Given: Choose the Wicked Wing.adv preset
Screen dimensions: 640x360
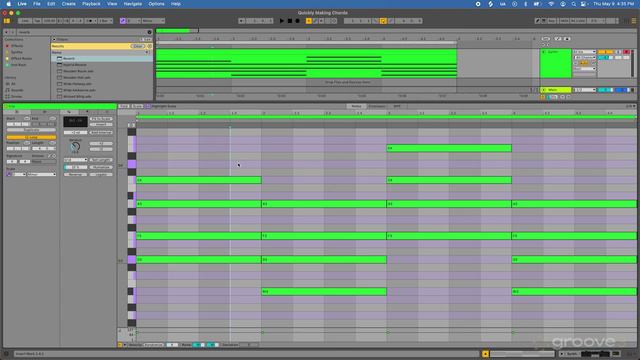Looking at the screenshot, I should (102, 96).
